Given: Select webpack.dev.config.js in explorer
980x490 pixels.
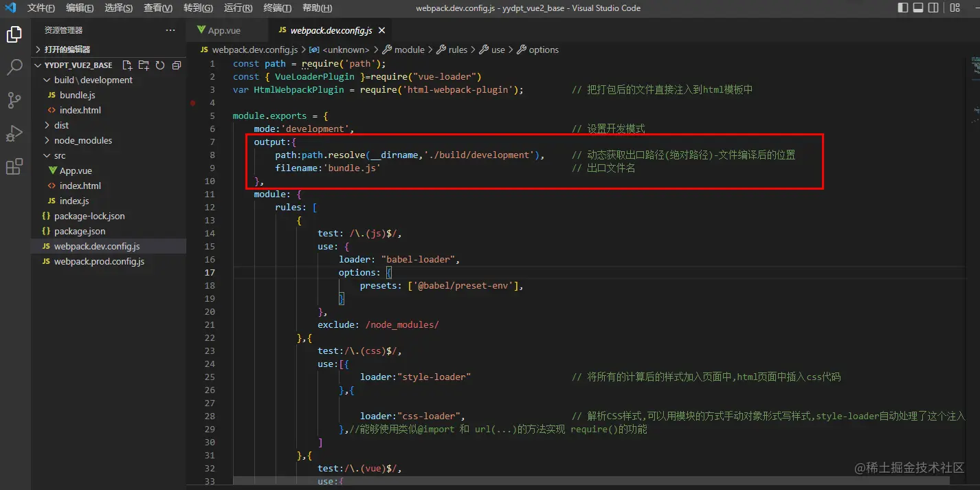Looking at the screenshot, I should point(109,246).
